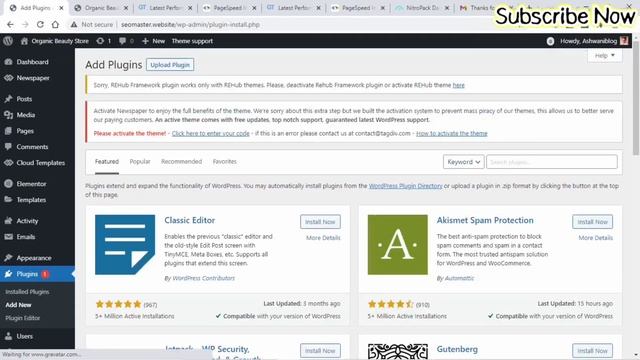
Task: Open Elementor menu
Action: coord(31,184)
